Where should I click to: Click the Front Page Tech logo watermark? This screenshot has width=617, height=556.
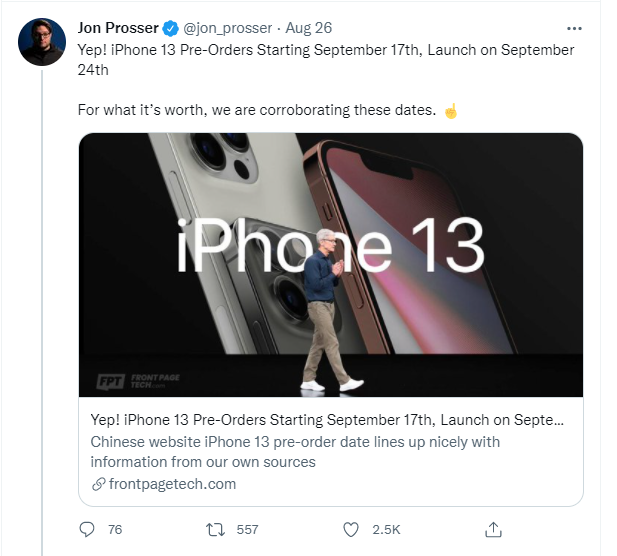pos(132,382)
